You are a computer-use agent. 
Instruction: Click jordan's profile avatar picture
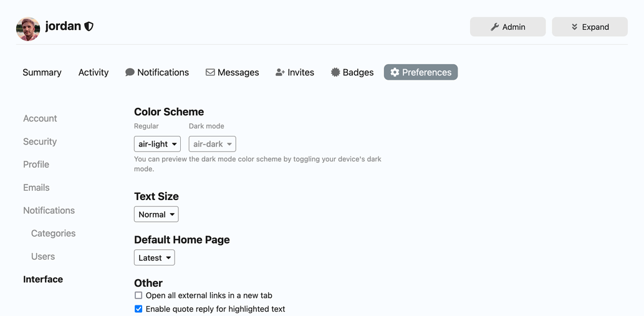(28, 29)
